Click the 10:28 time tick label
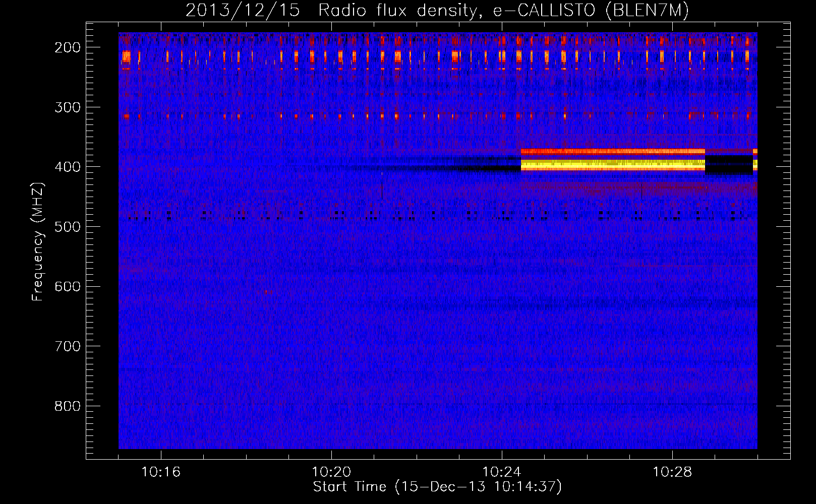816x504 pixels. pyautogui.click(x=672, y=472)
